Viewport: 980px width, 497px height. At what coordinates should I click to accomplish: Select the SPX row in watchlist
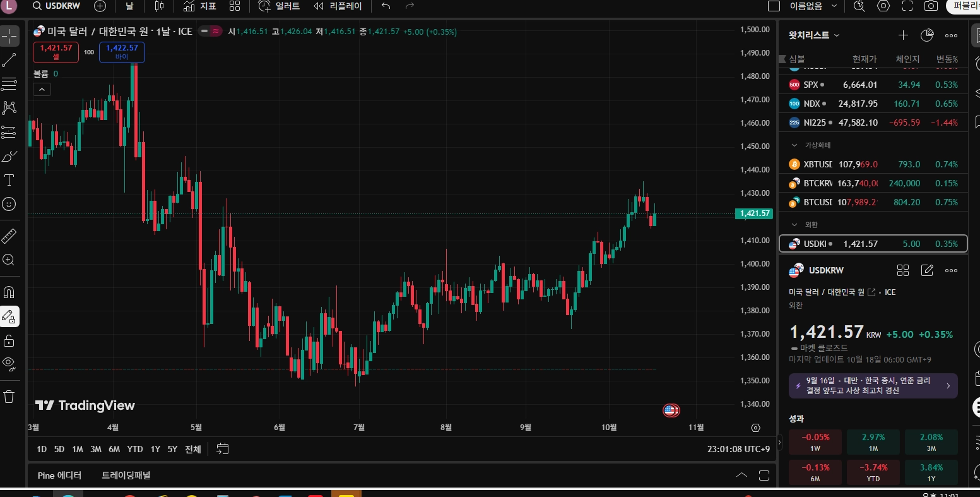click(873, 85)
